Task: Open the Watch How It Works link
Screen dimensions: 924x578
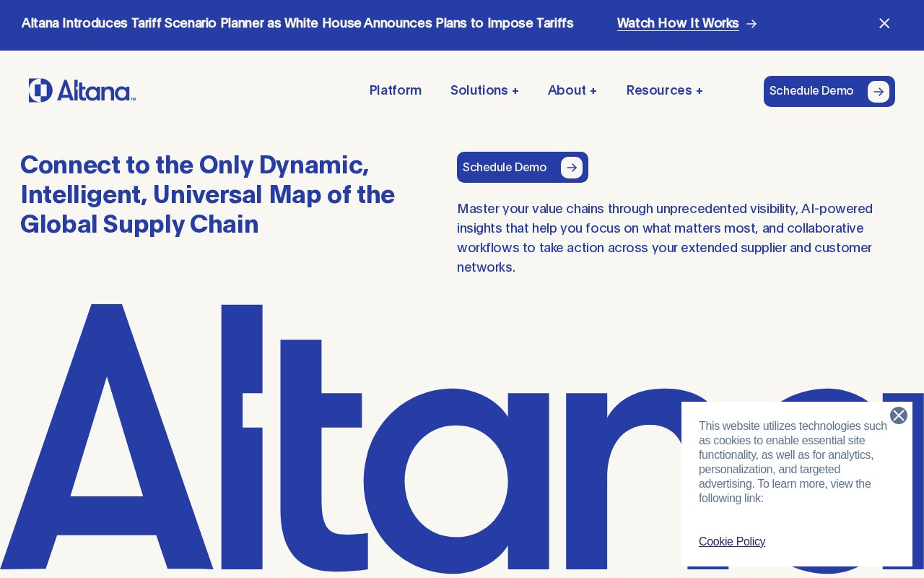Action: (x=678, y=23)
